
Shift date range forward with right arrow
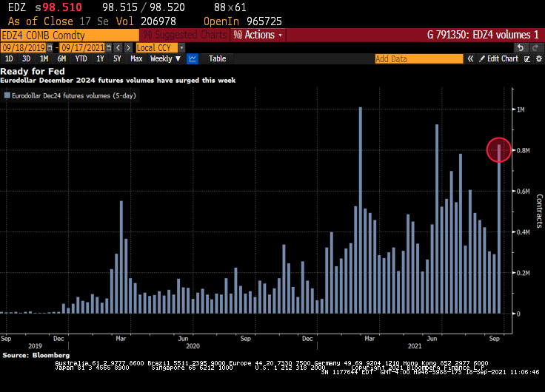pos(128,47)
